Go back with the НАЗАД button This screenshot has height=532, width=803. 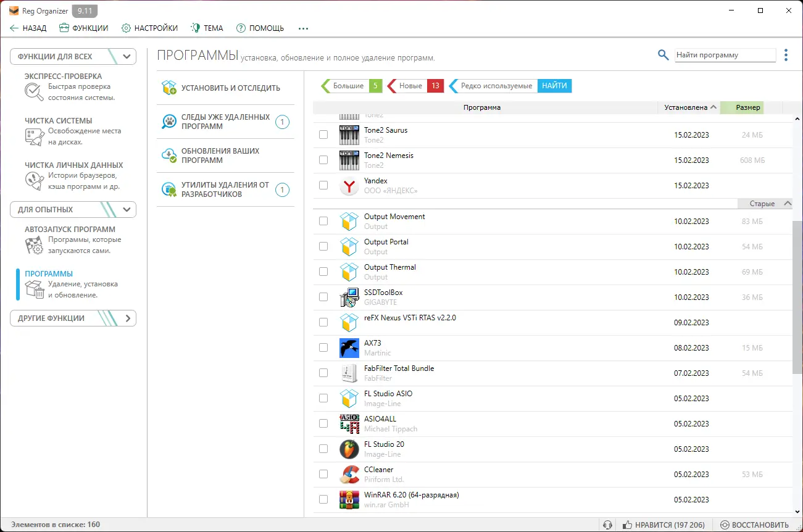[x=28, y=28]
